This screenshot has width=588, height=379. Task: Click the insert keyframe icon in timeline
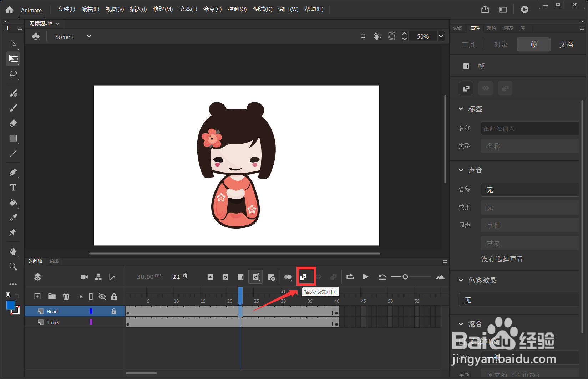click(x=211, y=277)
